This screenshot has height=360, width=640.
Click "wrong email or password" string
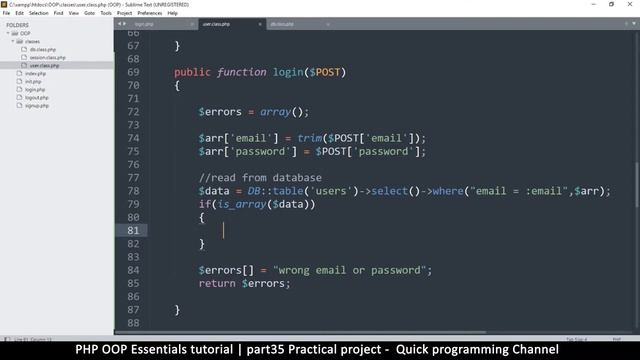350,270
